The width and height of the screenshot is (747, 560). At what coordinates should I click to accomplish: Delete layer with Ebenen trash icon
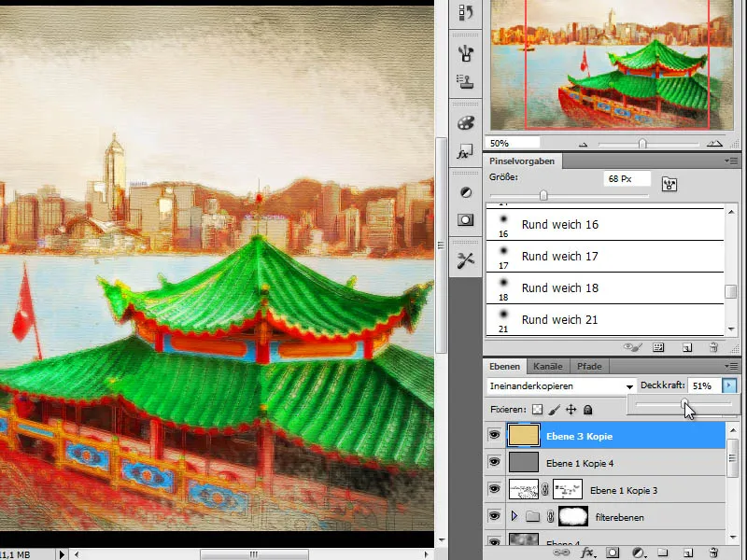(x=713, y=553)
